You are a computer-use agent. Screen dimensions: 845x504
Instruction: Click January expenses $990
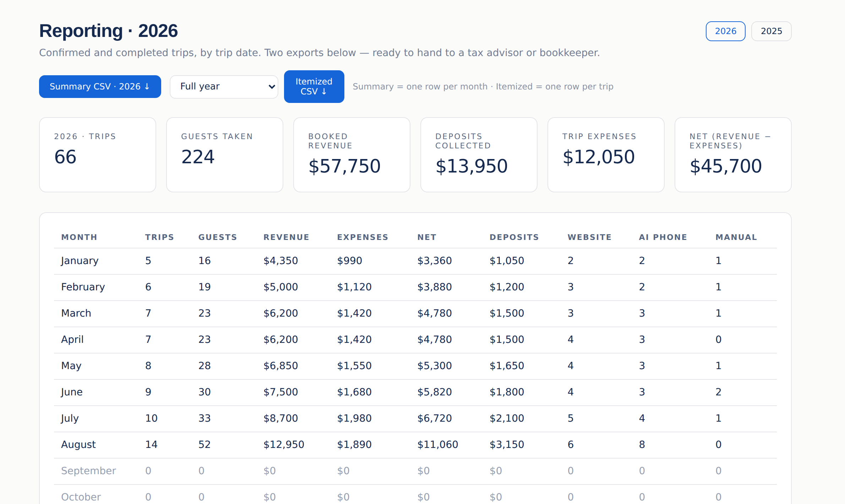pyautogui.click(x=349, y=261)
